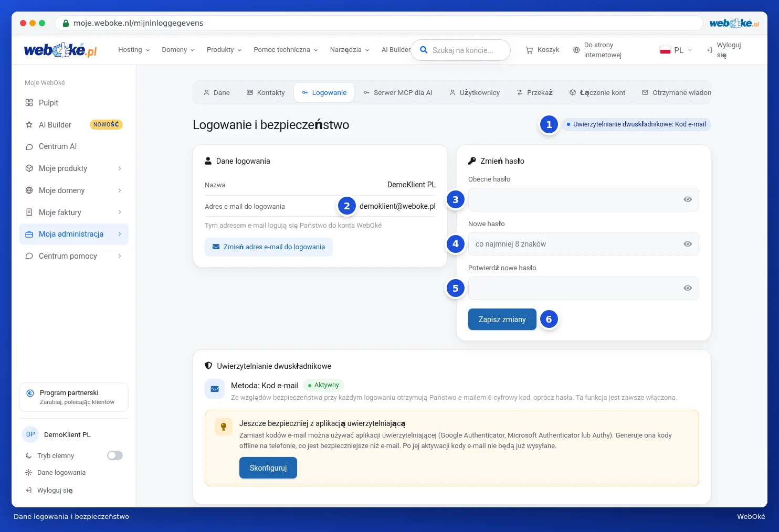Screen dimensions: 779x532
Task: Click the Moje faktury document icon
Action: point(29,212)
